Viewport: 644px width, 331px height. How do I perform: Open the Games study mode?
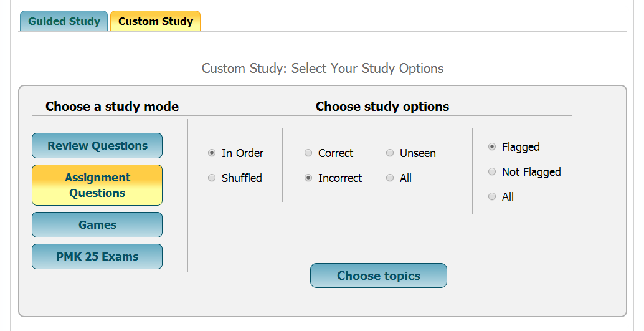click(97, 225)
